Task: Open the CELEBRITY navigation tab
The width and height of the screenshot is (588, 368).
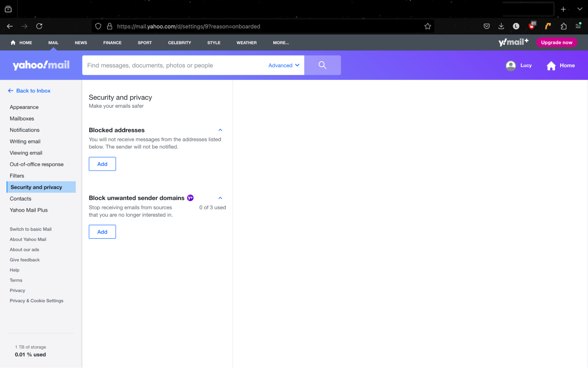Action: pos(179,43)
